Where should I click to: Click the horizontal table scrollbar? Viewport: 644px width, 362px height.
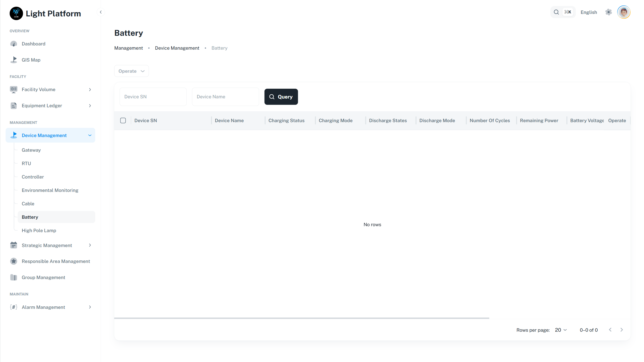coord(302,318)
